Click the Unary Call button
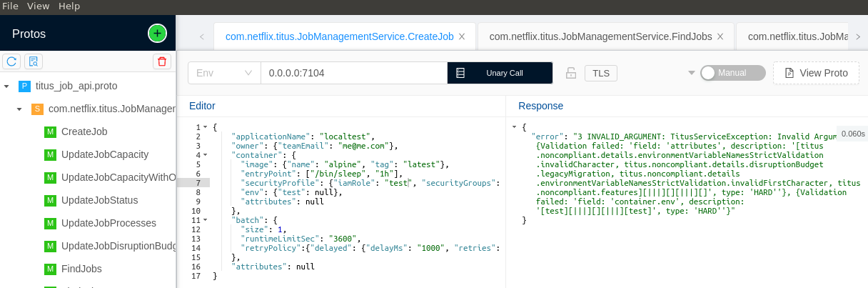The height and width of the screenshot is (288, 868). (500, 73)
